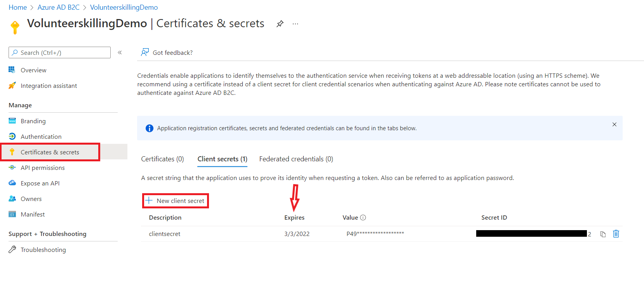Pin the Certificates & secrets blade
This screenshot has height=304, width=644.
tap(280, 24)
